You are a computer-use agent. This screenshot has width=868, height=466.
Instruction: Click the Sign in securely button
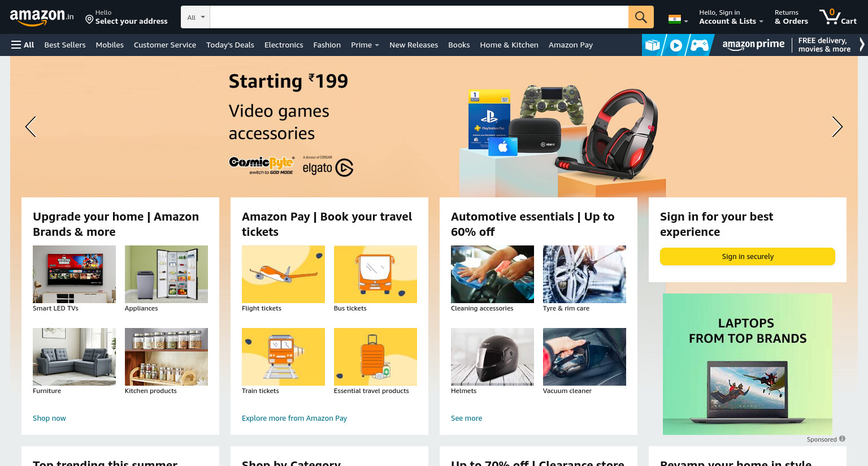click(x=747, y=256)
